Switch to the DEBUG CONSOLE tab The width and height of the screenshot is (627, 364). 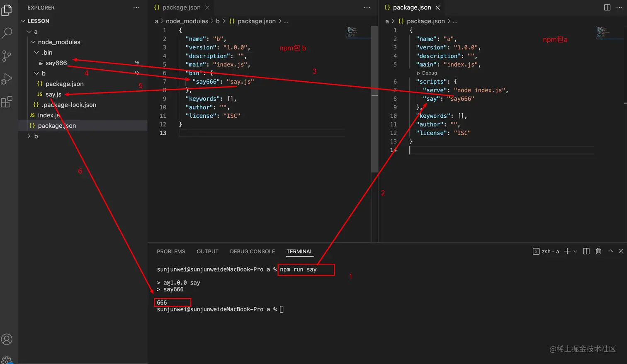click(x=253, y=251)
